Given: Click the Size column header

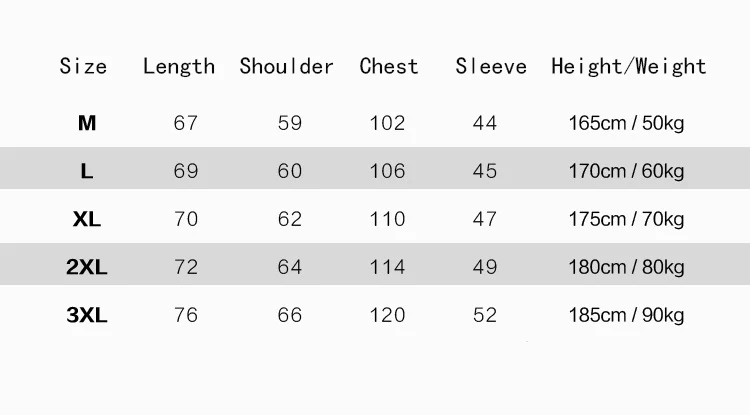Looking at the screenshot, I should (x=83, y=67).
